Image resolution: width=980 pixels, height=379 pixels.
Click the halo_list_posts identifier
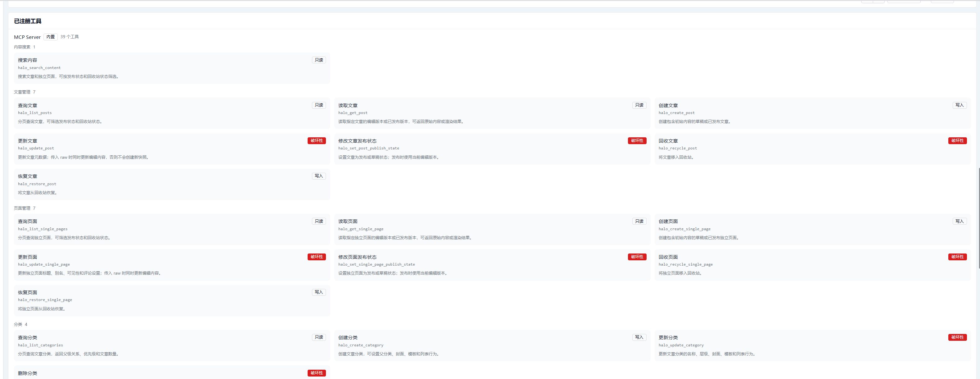coord(34,113)
